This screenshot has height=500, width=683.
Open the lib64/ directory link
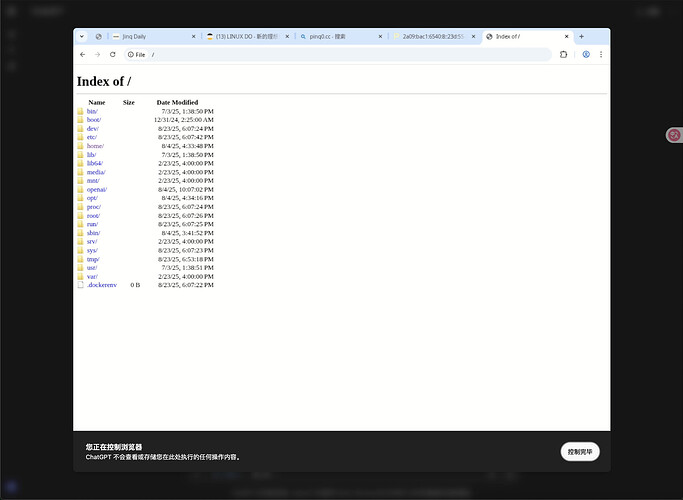[95, 163]
